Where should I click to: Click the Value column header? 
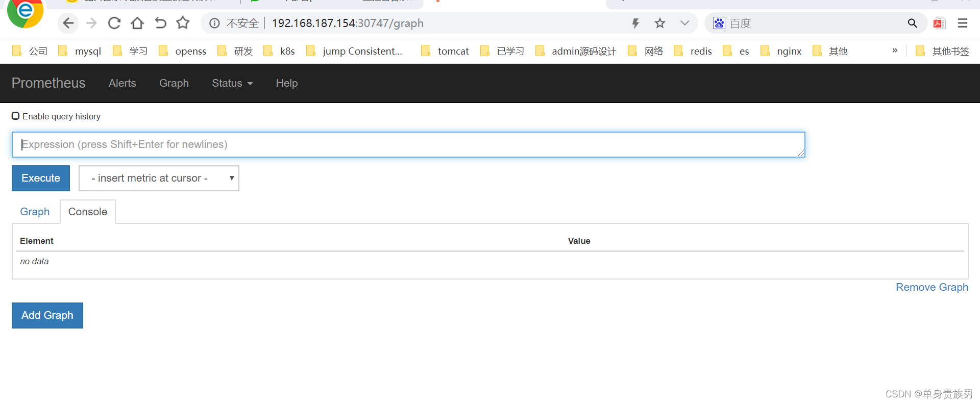pos(579,241)
